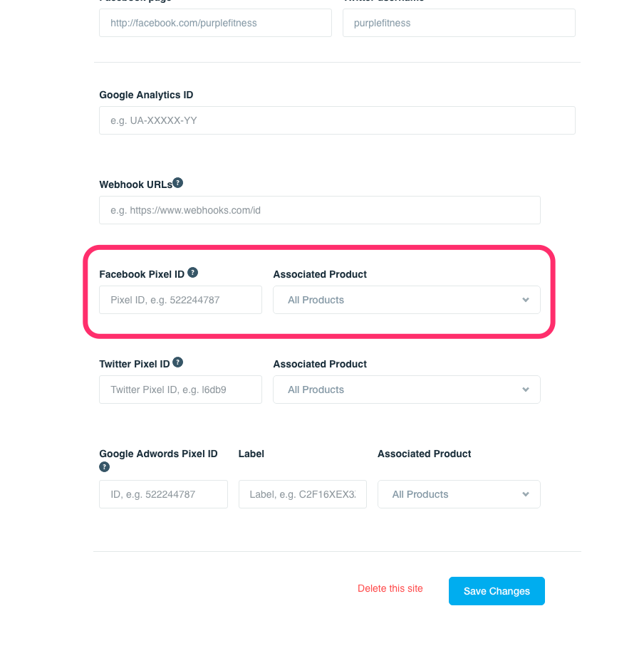
Task: Click the Delete this site link
Action: point(390,588)
